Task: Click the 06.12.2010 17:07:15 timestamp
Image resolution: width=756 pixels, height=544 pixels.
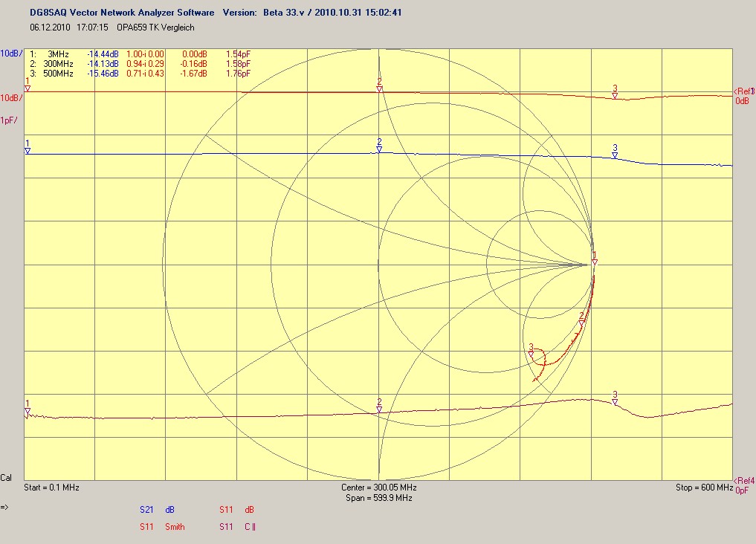Action: 69,27
